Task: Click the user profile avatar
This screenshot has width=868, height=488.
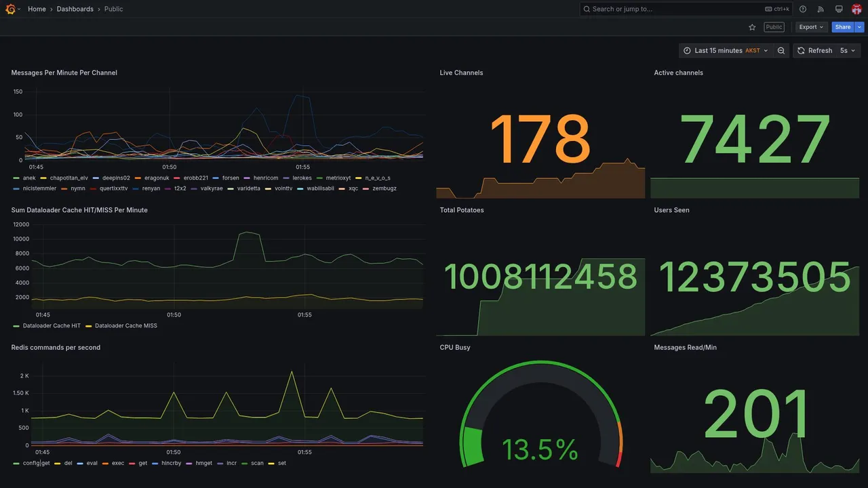Action: click(856, 9)
